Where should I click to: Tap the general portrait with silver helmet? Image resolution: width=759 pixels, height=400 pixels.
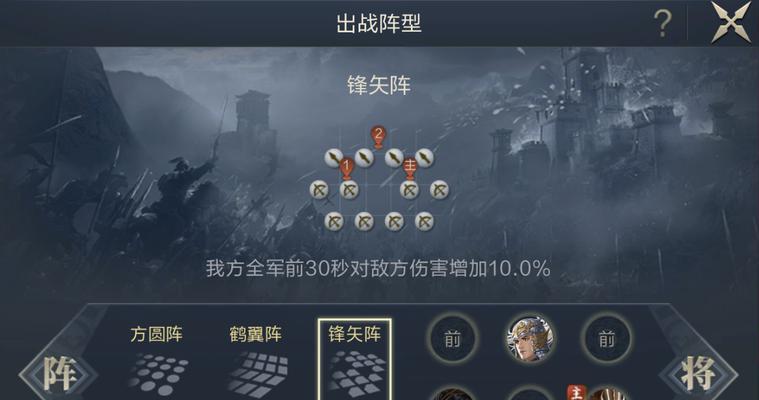point(530,338)
